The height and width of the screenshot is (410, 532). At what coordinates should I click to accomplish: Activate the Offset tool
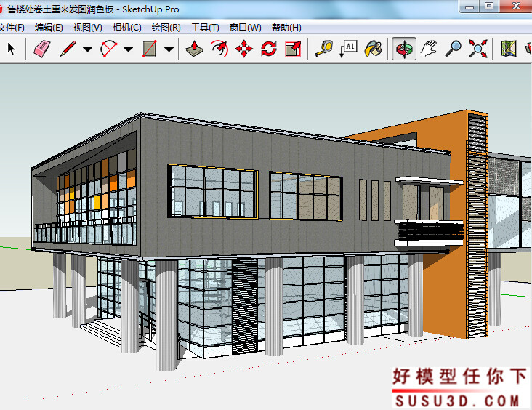[219, 49]
